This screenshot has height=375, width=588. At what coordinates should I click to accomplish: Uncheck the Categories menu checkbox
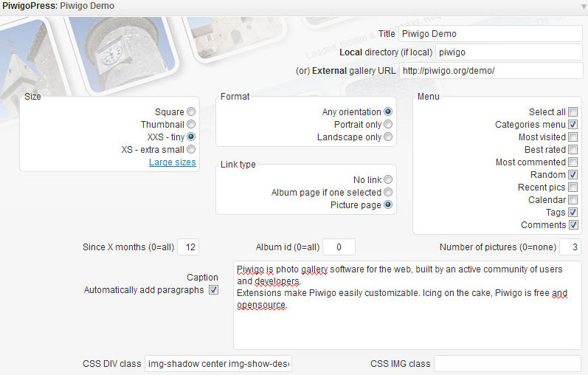(x=573, y=125)
